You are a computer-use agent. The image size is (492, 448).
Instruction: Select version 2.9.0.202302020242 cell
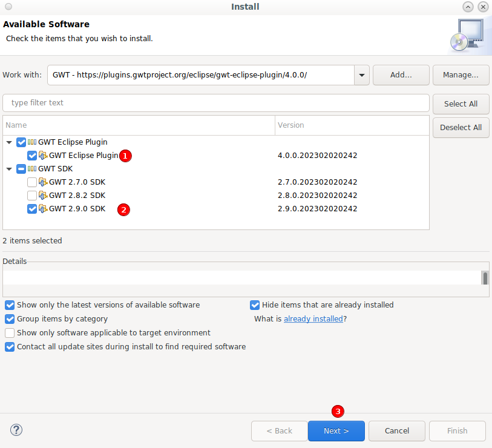click(317, 209)
